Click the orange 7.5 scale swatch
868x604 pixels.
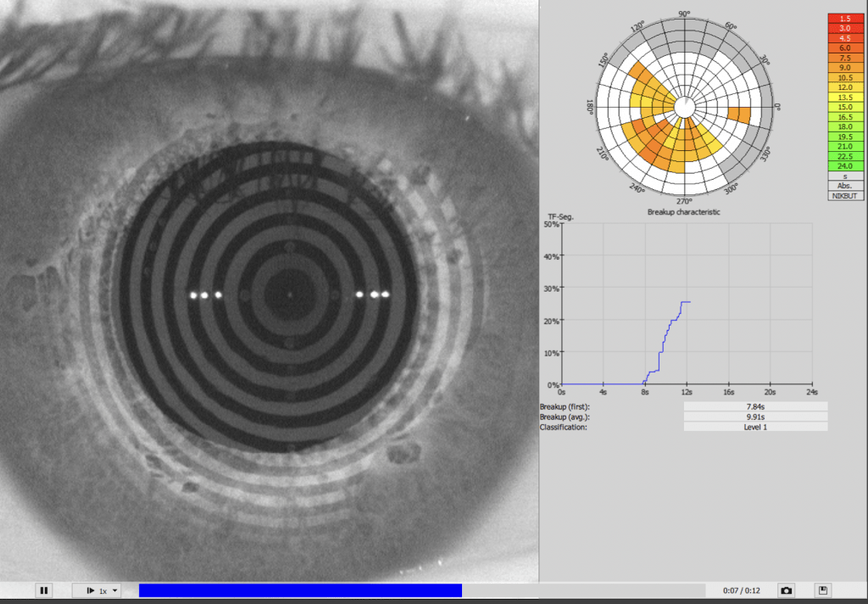[x=843, y=58]
